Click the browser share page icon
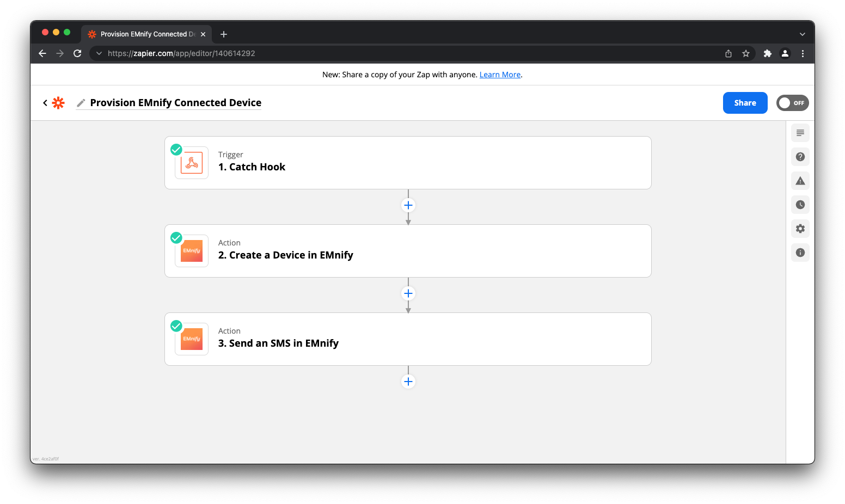 [x=728, y=53]
